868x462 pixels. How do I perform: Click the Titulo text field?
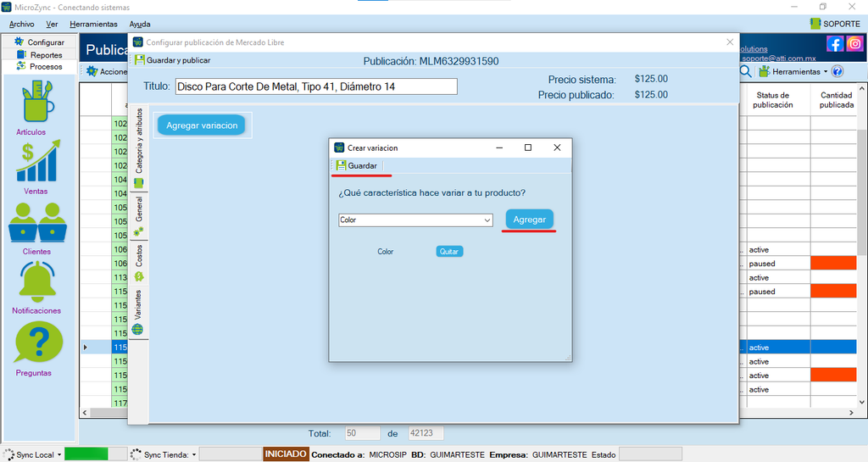[316, 86]
